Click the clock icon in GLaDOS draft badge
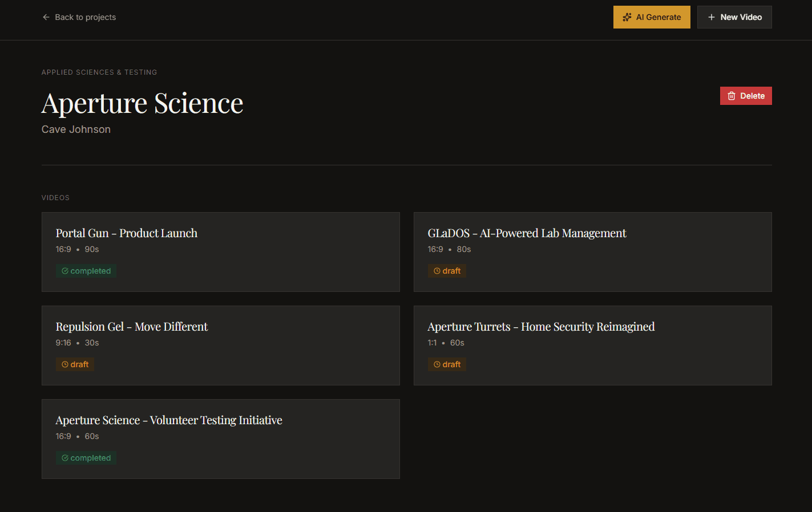Screen dimensions: 812x512 coord(437,270)
